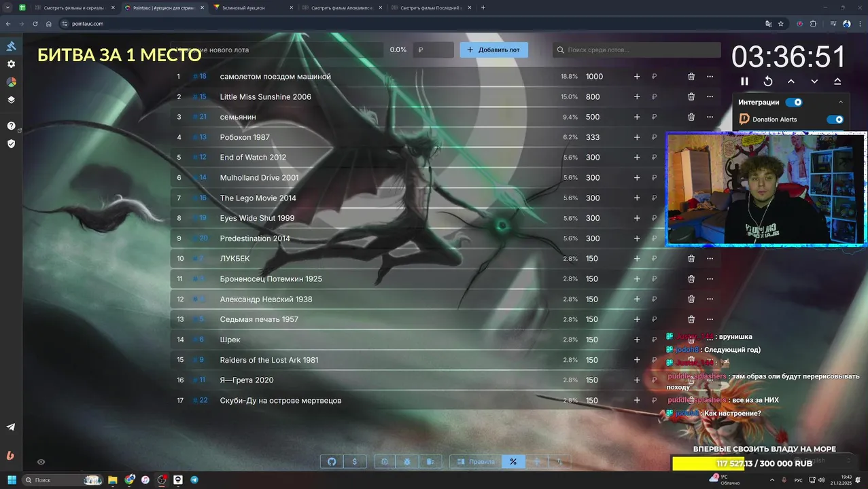Screen dimensions: 868x489
Task: Click the The Lego Movie 2014 lot name
Action: 258,198
